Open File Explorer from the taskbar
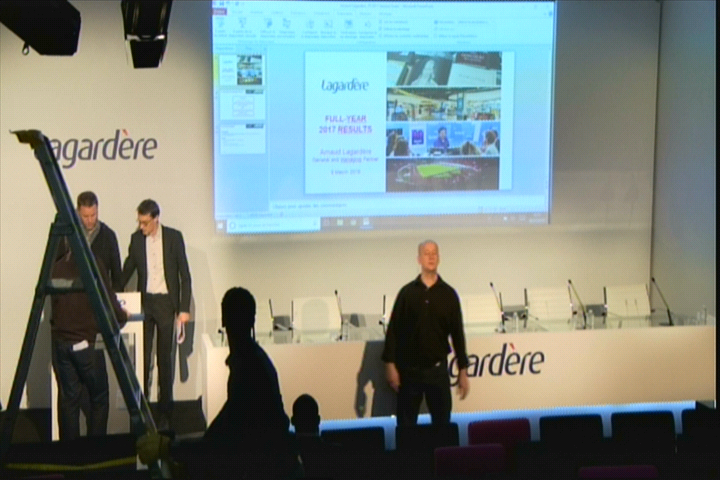Screen dimensions: 720x480 (340, 223)
